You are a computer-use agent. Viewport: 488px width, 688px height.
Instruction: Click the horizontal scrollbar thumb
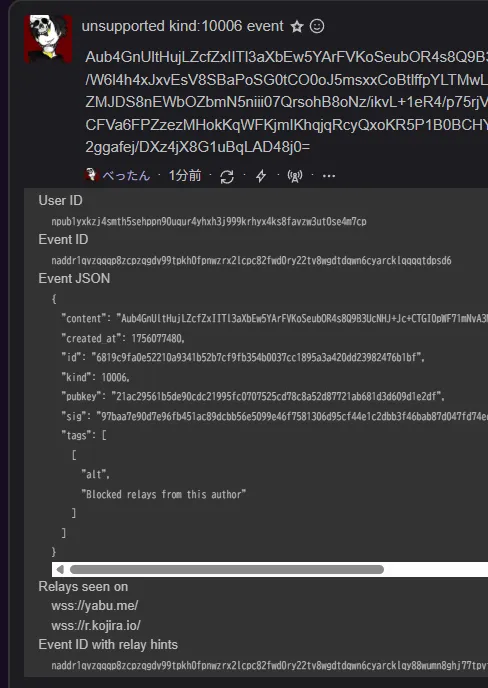tap(227, 570)
